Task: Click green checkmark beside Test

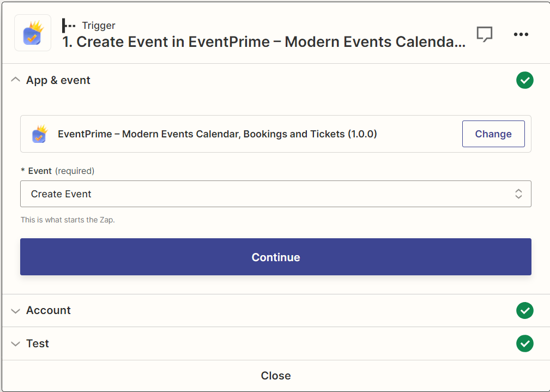Action: 524,344
